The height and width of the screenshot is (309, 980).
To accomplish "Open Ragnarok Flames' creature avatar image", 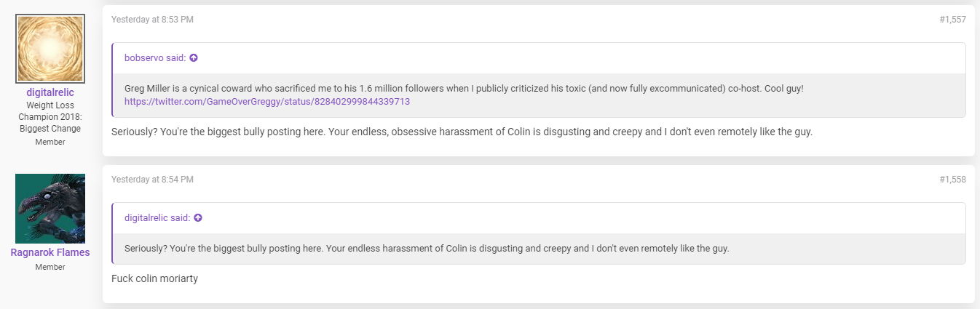I will [x=50, y=209].
